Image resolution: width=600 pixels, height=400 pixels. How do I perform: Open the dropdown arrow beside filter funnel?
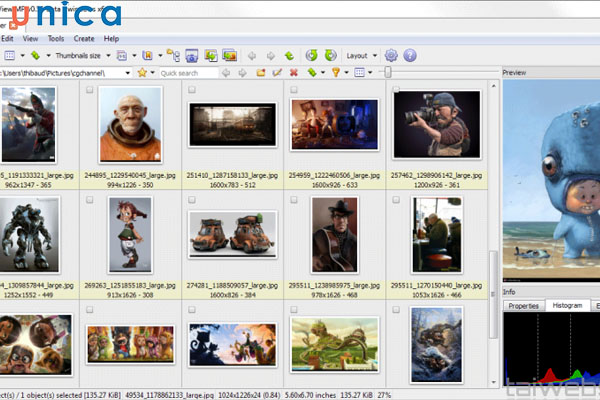(346, 73)
